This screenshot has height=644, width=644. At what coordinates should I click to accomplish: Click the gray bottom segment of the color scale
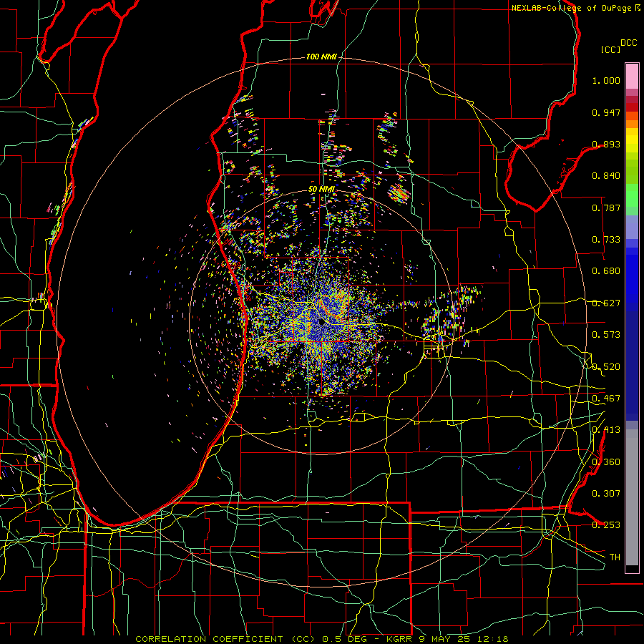click(632, 497)
